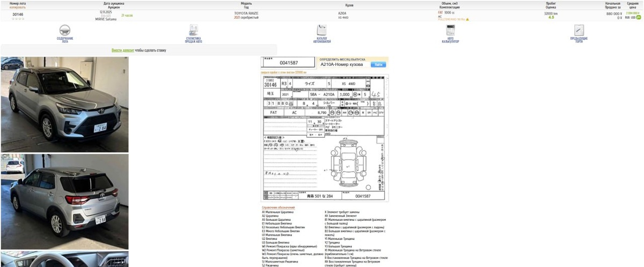Click the 21 часов time remaining text
Viewport: 644px width, 267px height.
coord(127,16)
